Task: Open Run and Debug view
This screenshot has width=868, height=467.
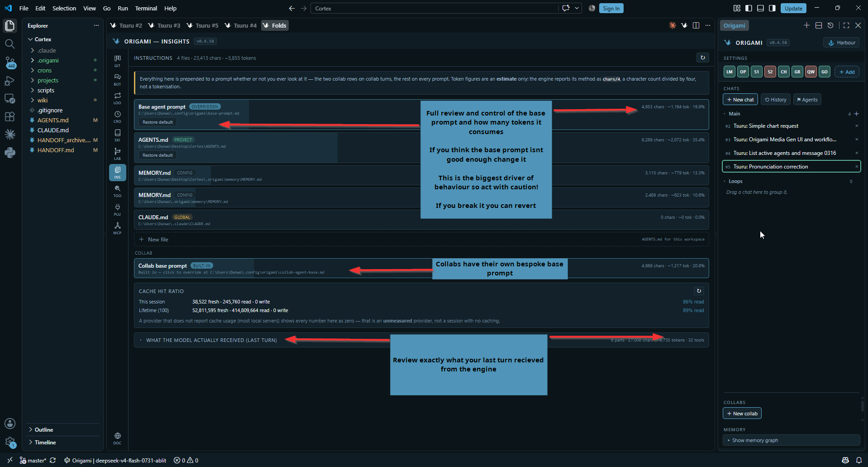Action: point(10,81)
